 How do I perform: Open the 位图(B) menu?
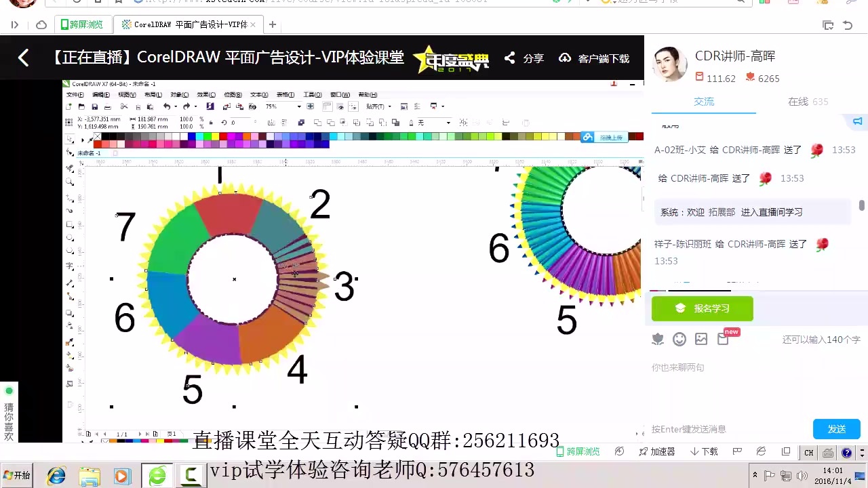(233, 95)
